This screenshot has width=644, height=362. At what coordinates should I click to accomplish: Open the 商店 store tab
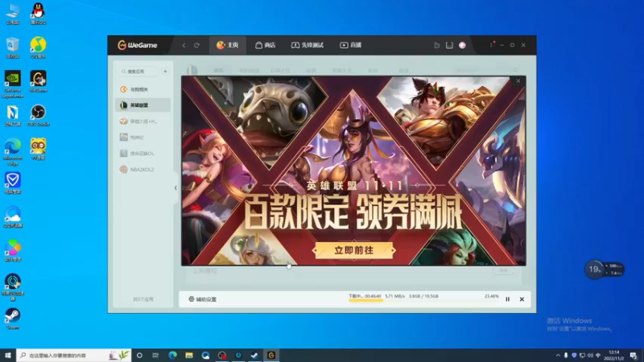(x=266, y=45)
